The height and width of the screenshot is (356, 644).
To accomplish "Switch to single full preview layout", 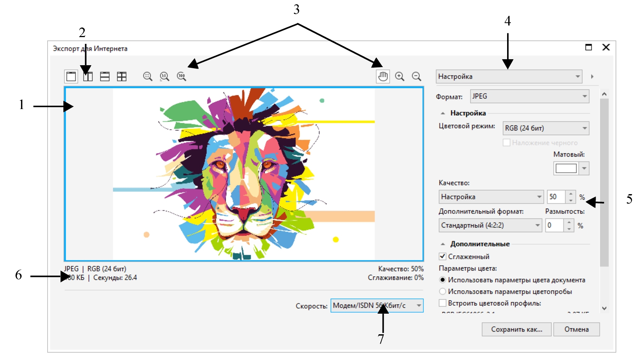I will (71, 76).
